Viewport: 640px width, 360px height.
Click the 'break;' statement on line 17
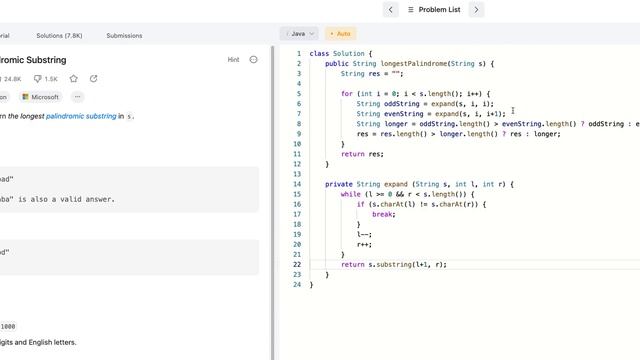pos(384,214)
